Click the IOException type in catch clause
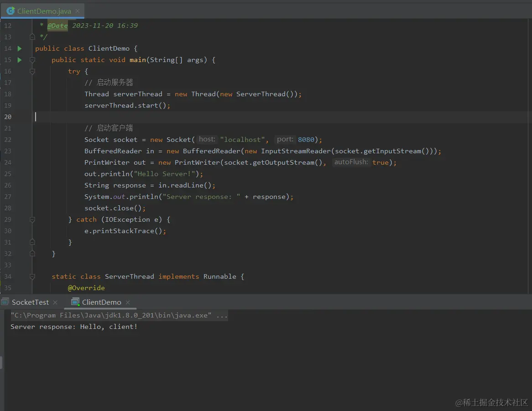Screen dimensions: 532x411 127,220
